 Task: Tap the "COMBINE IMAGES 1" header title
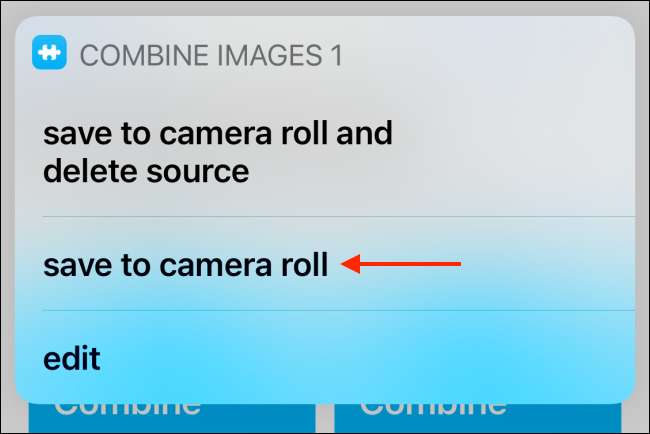(210, 55)
